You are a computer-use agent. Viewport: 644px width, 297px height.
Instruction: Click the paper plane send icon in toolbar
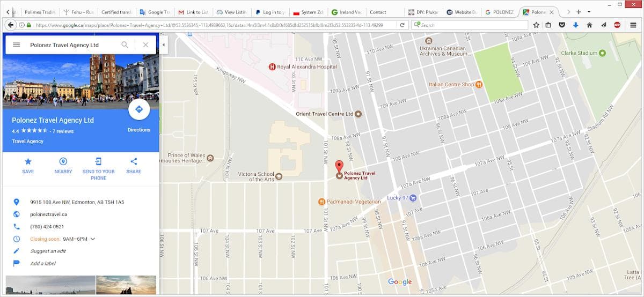coord(603,25)
